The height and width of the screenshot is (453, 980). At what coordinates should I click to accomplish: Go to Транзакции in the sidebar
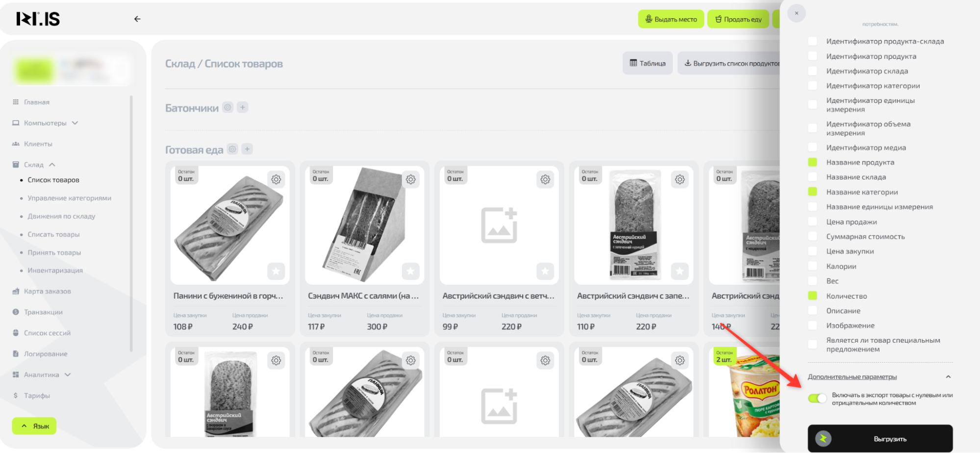43,312
